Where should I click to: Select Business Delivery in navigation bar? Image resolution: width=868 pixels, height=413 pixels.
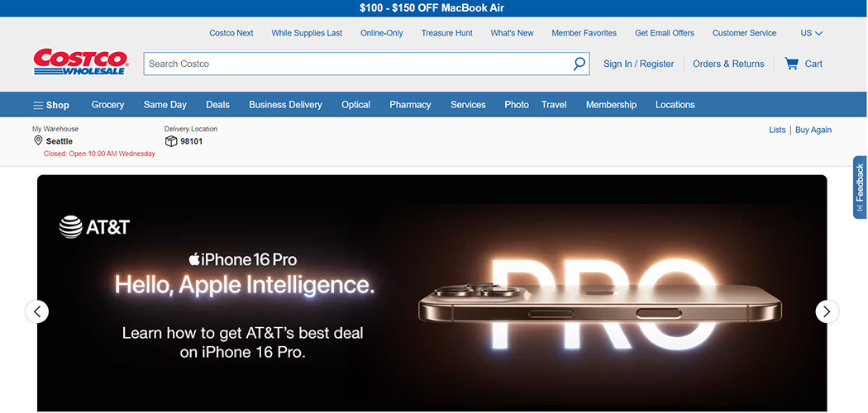click(285, 105)
